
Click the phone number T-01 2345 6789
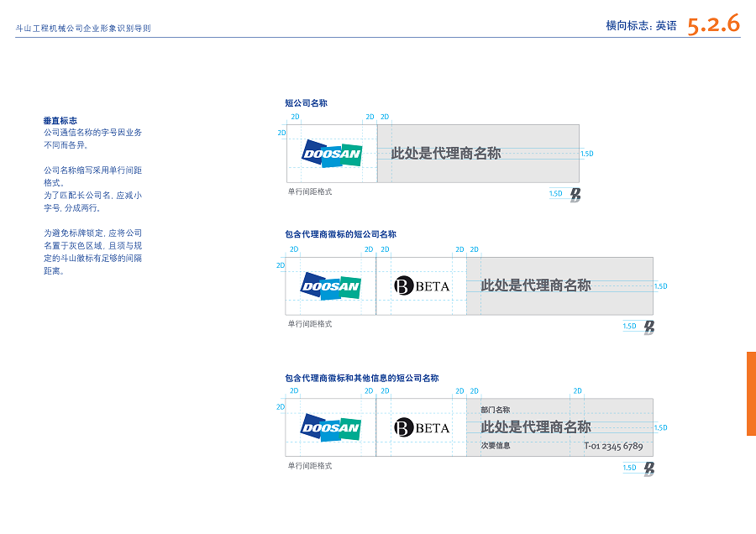(614, 447)
